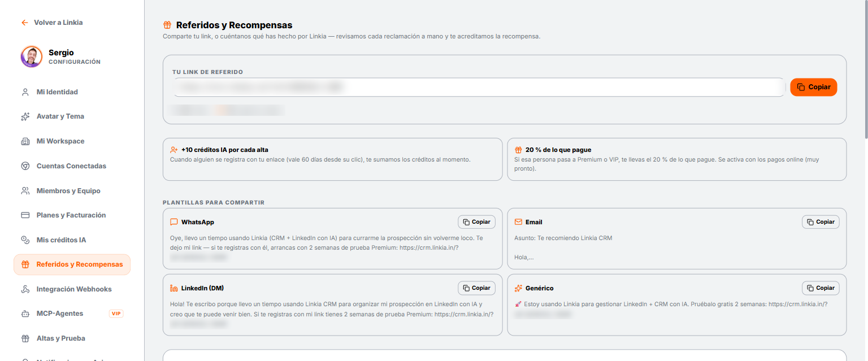Click the Mi Identidad person icon
868x361 pixels.
click(25, 92)
